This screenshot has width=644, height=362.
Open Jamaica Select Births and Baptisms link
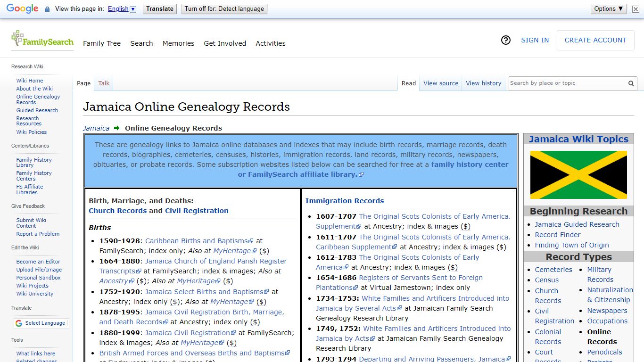coord(207,292)
